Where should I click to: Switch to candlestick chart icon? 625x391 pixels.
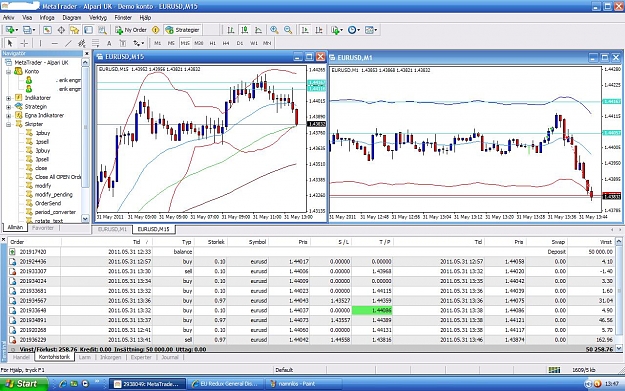click(244, 30)
